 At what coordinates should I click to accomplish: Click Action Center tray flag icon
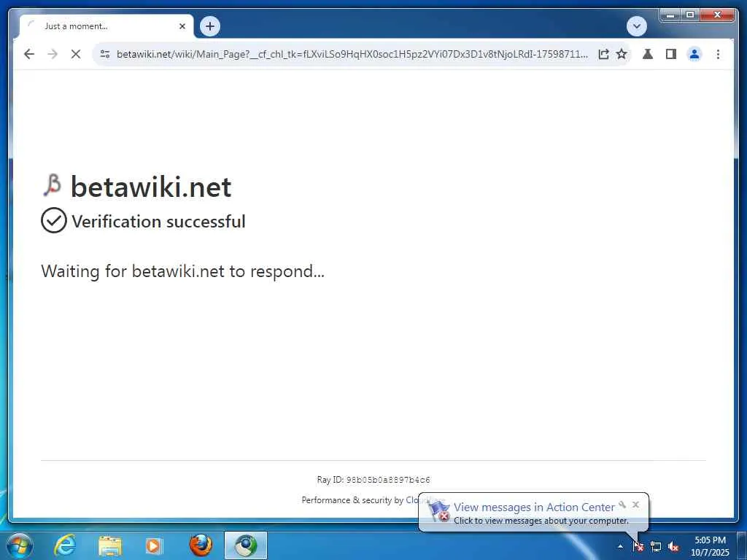click(638, 547)
